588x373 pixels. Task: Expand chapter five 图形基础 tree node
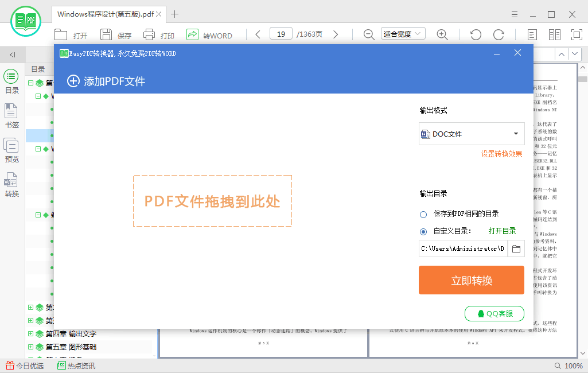(31, 347)
